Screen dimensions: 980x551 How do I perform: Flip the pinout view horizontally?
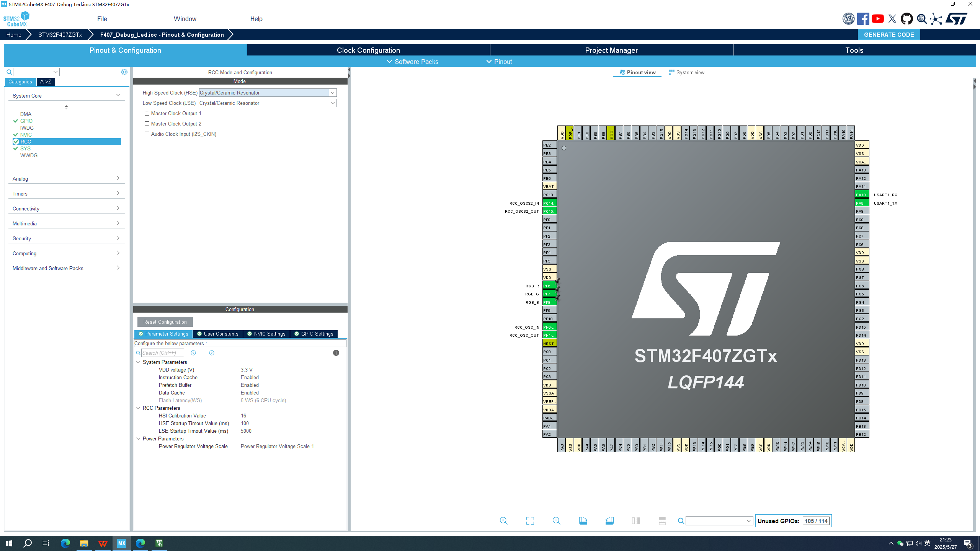click(636, 521)
